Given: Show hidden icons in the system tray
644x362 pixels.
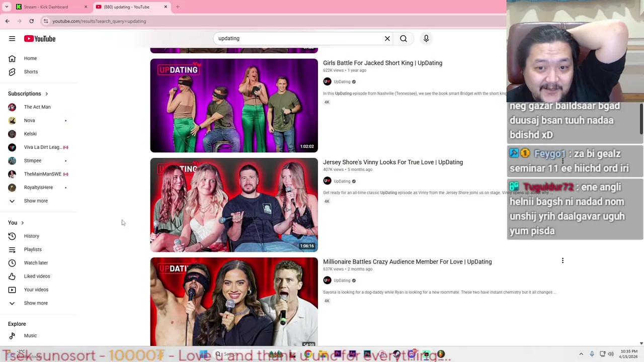Looking at the screenshot, I should pos(581,354).
